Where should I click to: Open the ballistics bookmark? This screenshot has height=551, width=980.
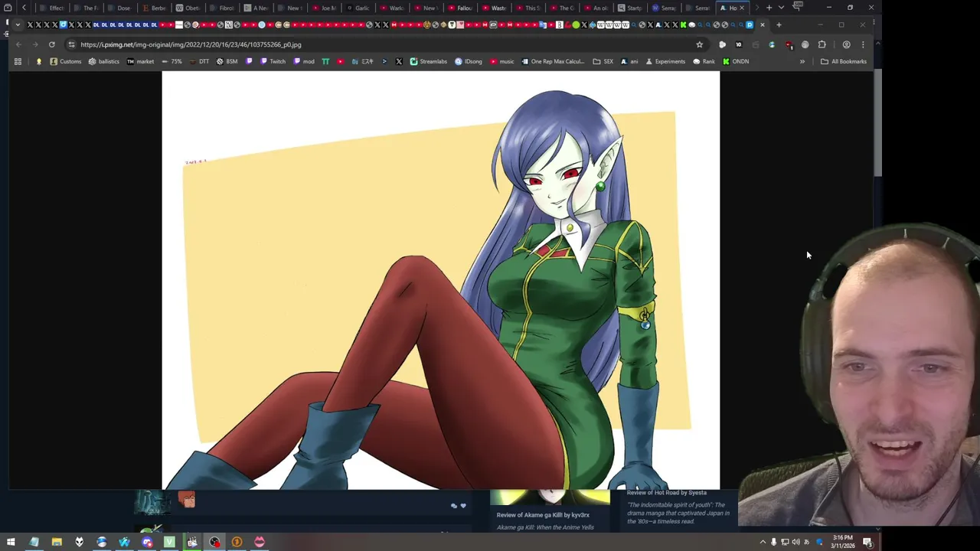[104, 61]
